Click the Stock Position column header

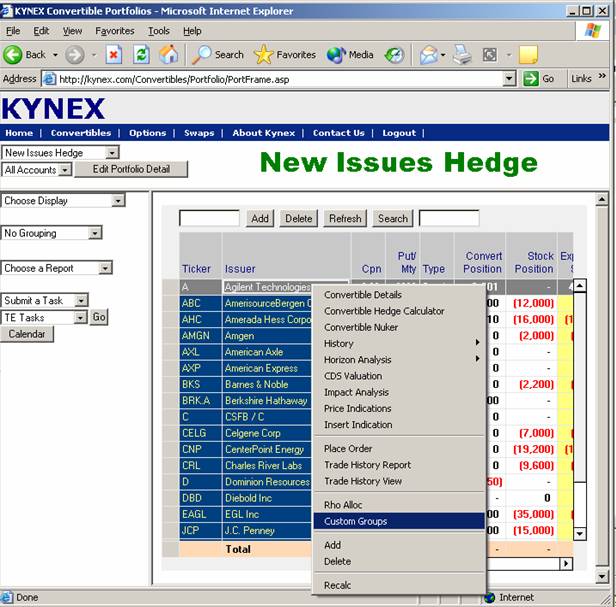[534, 262]
